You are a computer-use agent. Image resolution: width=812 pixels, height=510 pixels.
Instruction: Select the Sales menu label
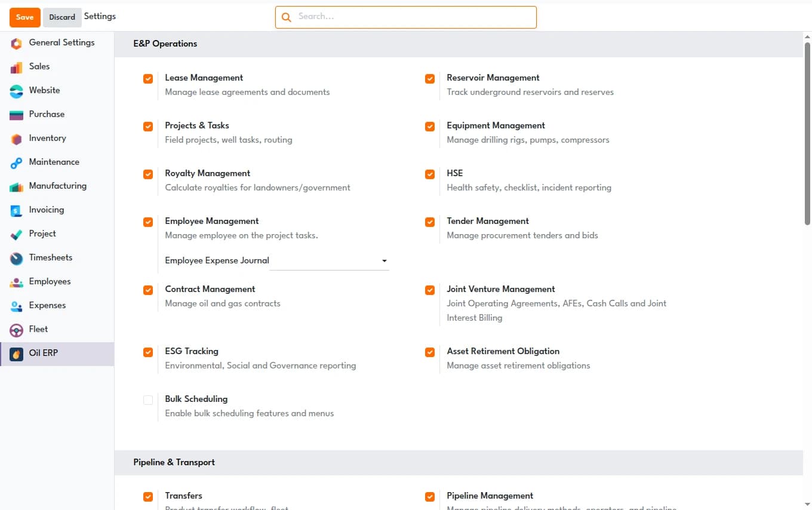pyautogui.click(x=39, y=66)
